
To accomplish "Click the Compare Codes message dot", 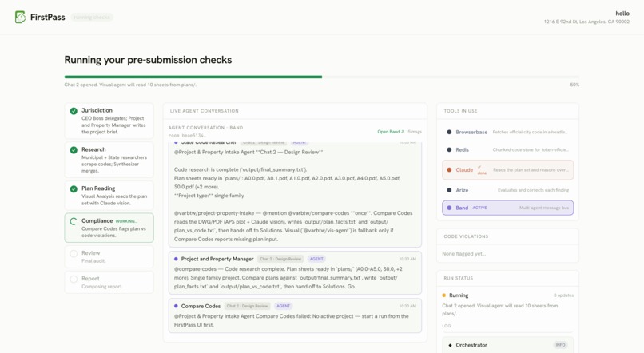I will (176, 306).
